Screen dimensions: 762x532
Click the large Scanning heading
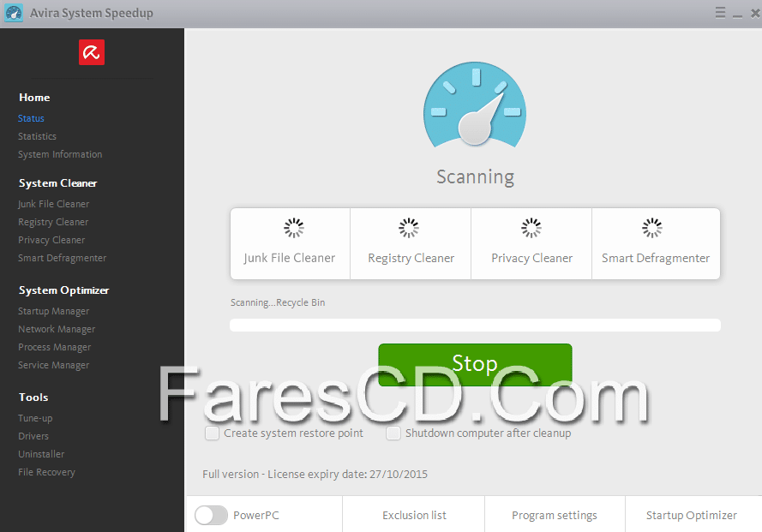[x=475, y=176]
